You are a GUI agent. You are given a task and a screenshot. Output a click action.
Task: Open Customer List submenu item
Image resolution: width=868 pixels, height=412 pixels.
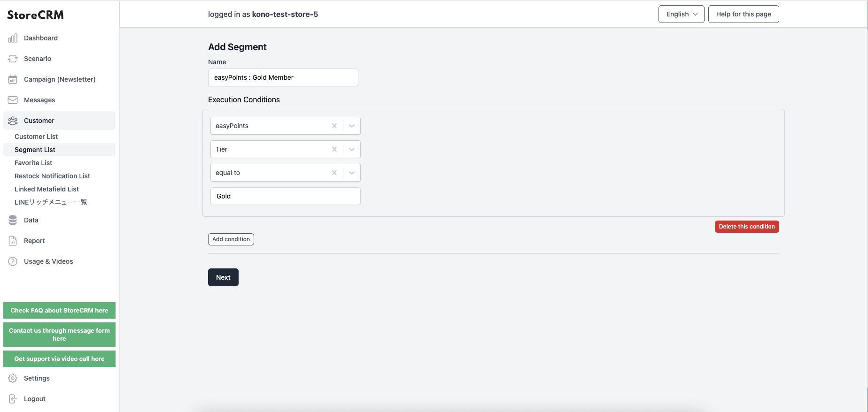click(x=59, y=137)
